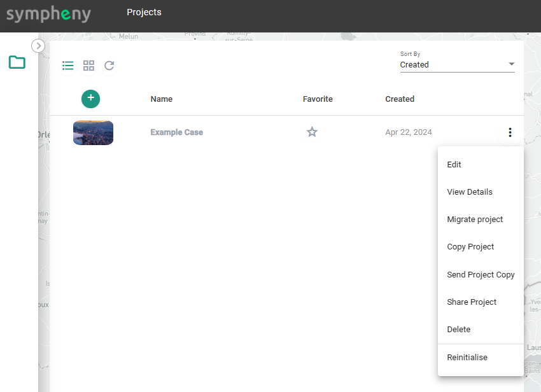Click the refresh projects icon
Image resolution: width=541 pixels, height=392 pixels.
pos(109,66)
